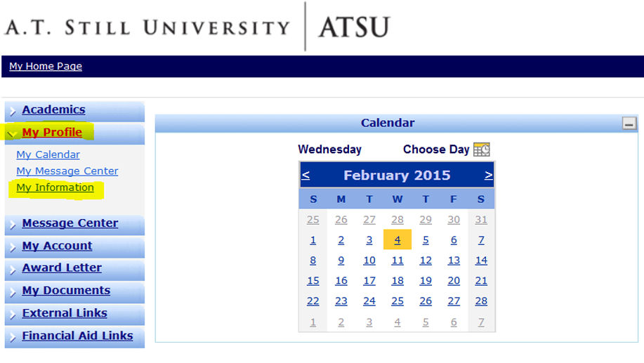Image resolution: width=644 pixels, height=363 pixels.
Task: Open the Award Letter menu item
Action: [62, 268]
